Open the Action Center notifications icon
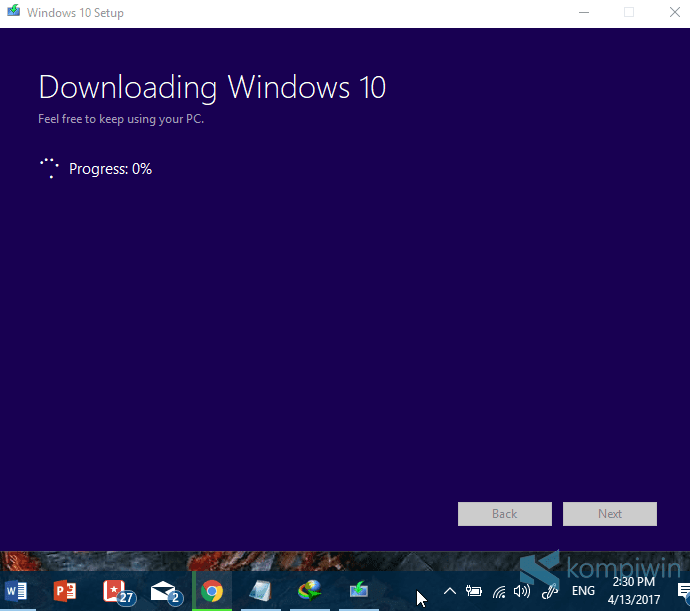Image resolution: width=690 pixels, height=611 pixels. pyautogui.click(x=683, y=591)
